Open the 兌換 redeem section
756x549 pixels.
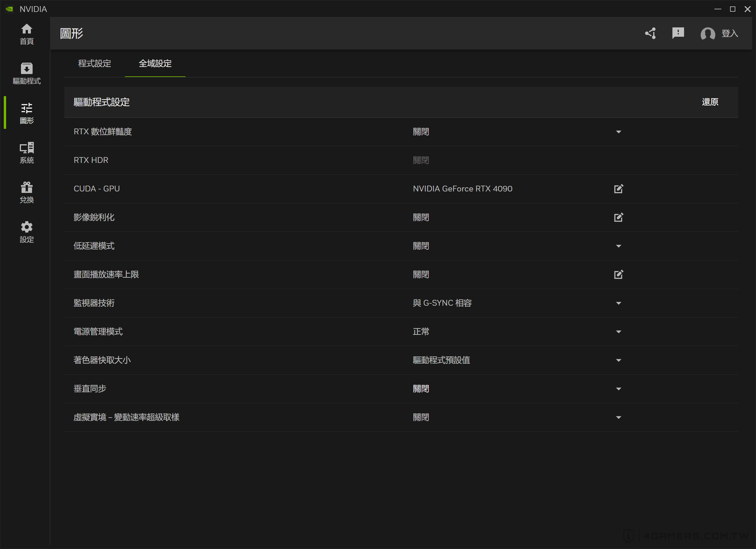tap(27, 193)
